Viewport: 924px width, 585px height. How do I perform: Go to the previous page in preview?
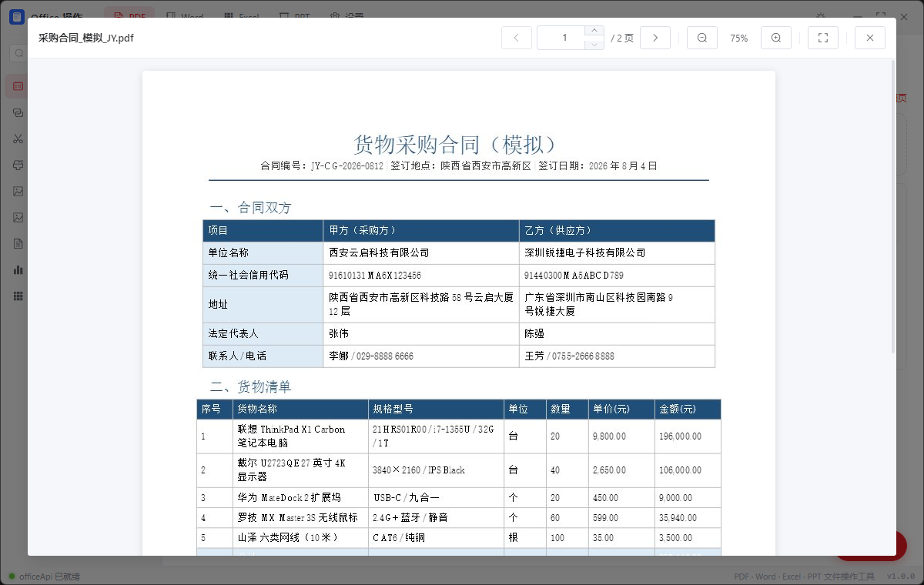point(517,38)
